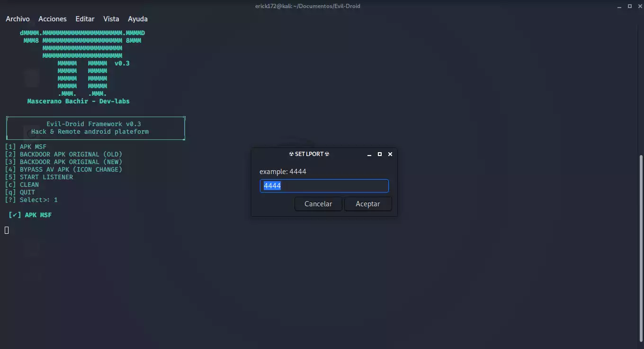Click the SET LPORT dialog title bar
Viewport: 644px width, 349px height.
(x=309, y=154)
